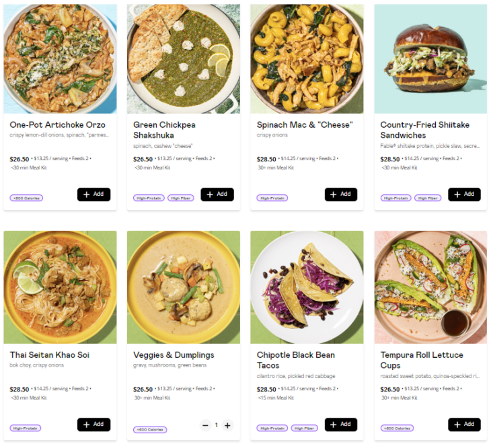Click High Fiber tag on Black Bean Tacos
This screenshot has width=493, height=448.
pyautogui.click(x=304, y=428)
